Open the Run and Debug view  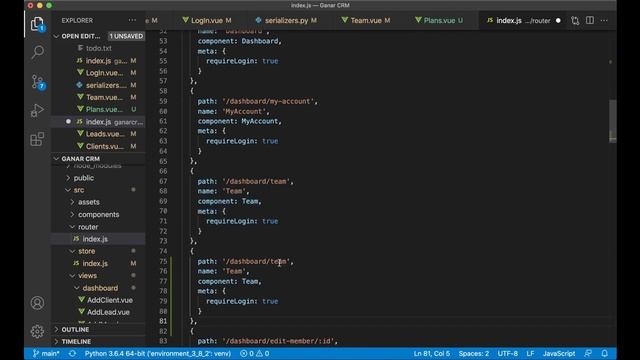[37, 110]
